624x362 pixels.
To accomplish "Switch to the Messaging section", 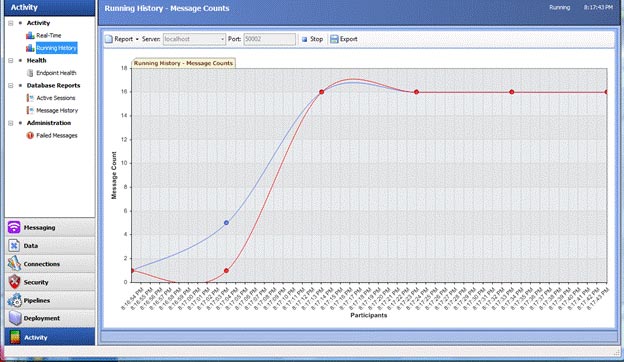I will click(50, 227).
